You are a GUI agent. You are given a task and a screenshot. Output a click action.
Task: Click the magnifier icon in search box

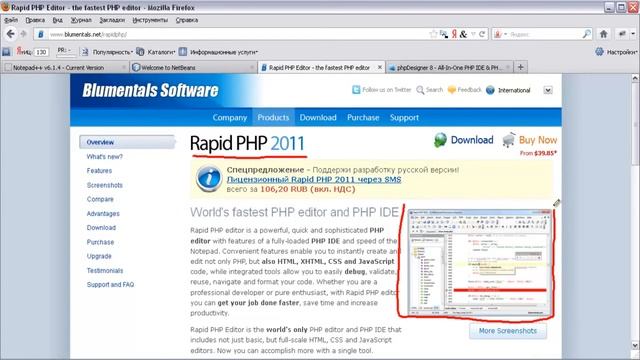(x=586, y=34)
